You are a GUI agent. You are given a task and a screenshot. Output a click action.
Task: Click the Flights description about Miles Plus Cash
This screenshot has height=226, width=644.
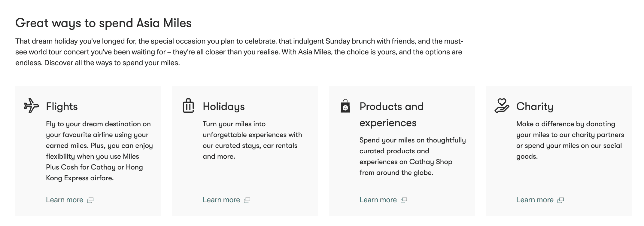coord(99,151)
